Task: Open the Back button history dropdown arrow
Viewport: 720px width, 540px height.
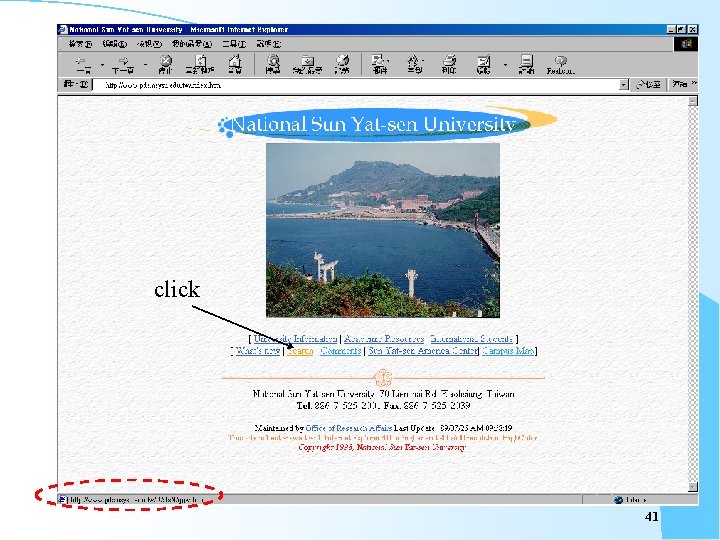Action: tap(102, 65)
